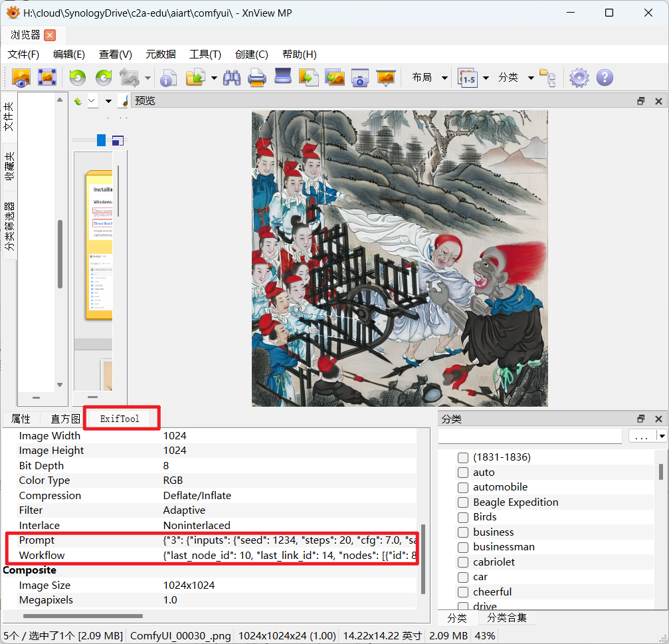Viewport: 669px width, 644px height.
Task: Open the 分类 toolbar dropdown arrow
Action: pos(531,78)
